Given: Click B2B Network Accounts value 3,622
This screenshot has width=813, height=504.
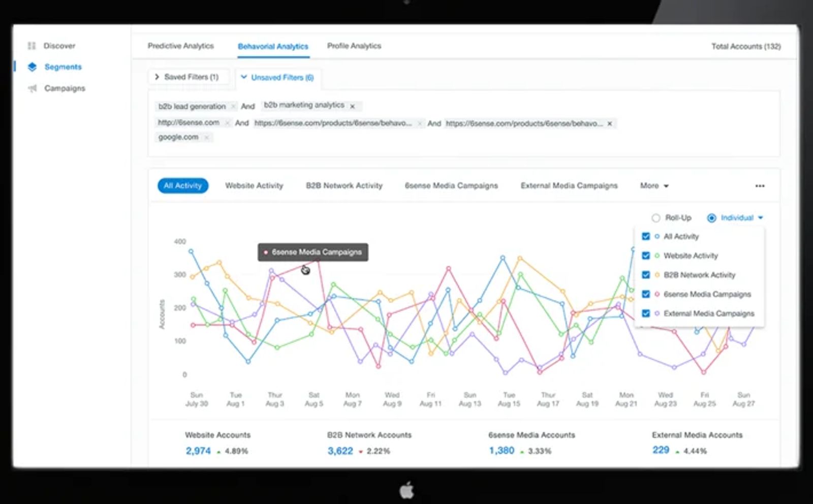Looking at the screenshot, I should click(x=340, y=451).
